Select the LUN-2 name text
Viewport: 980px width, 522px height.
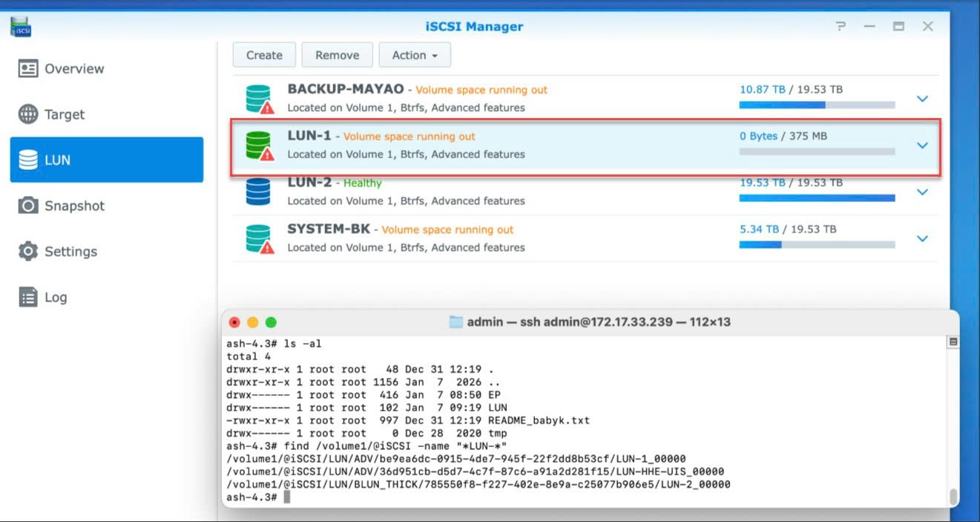(x=310, y=183)
